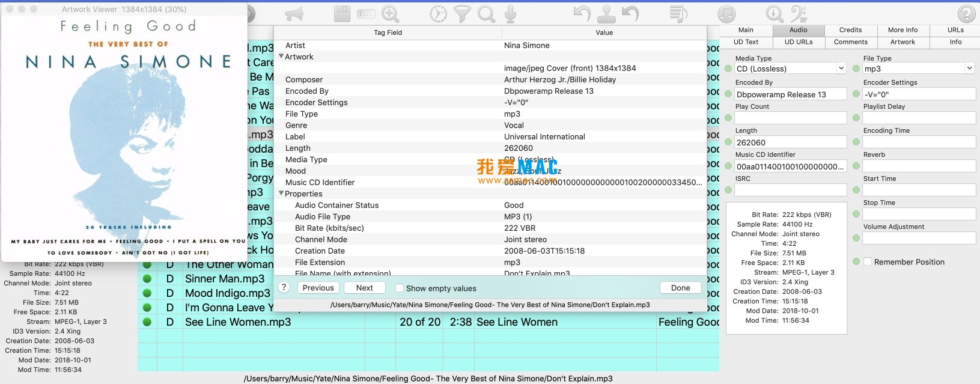Click the playlist lines with note icon

coord(678,13)
